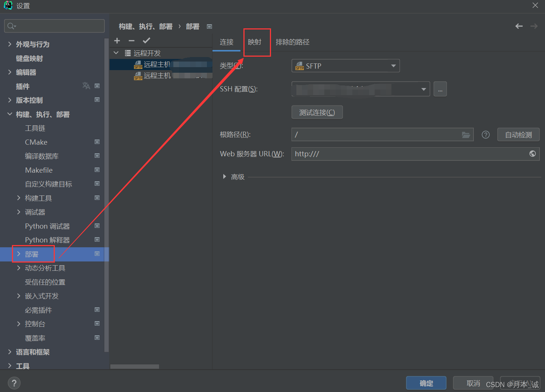Screen dimensions: 545x392
Task: Click the breadcrumb project icon after 部署
Action: click(x=210, y=26)
